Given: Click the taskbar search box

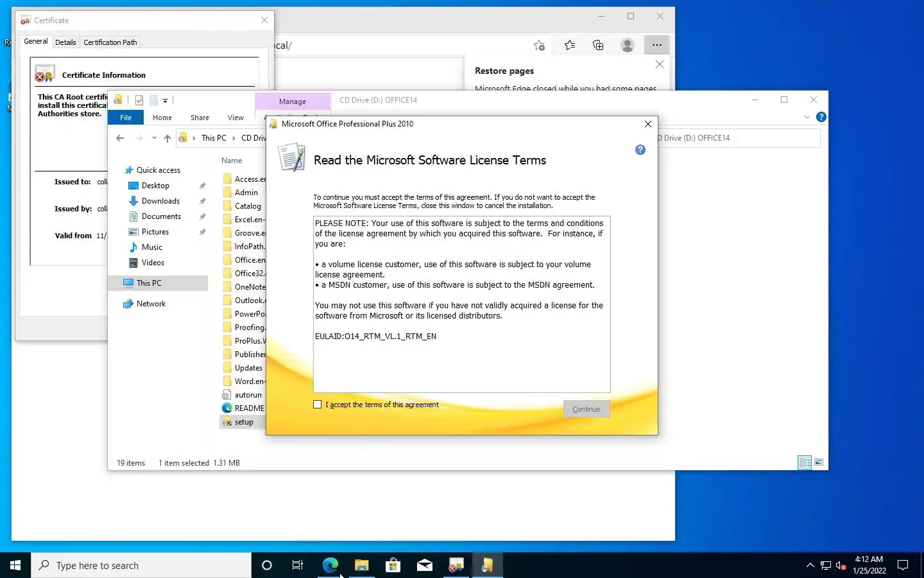Looking at the screenshot, I should (141, 565).
